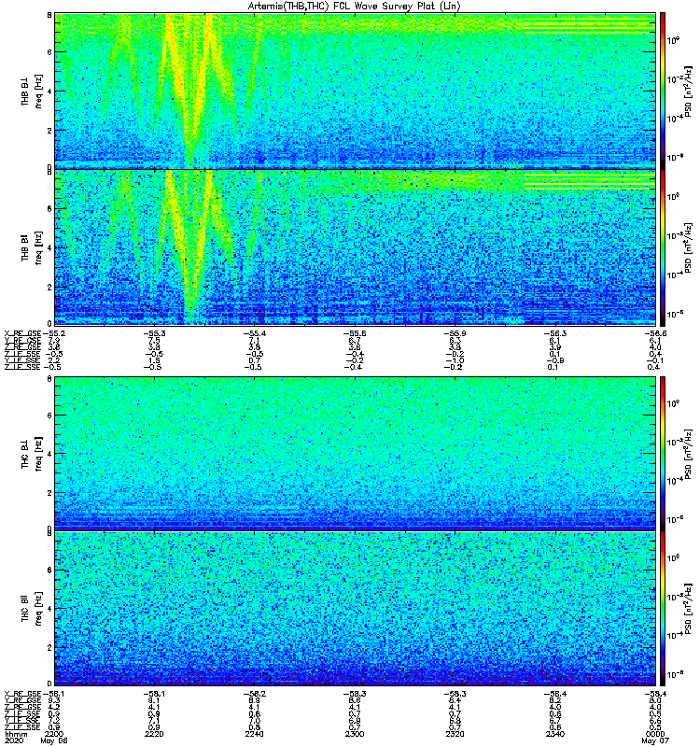Click the THB B⊥ freq [Hz] axis label

click(32, 91)
